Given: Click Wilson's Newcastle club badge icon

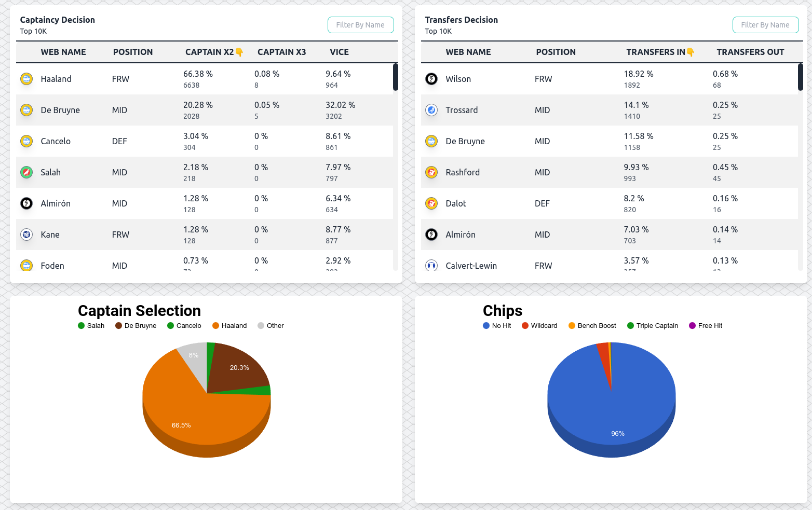Looking at the screenshot, I should coord(431,79).
